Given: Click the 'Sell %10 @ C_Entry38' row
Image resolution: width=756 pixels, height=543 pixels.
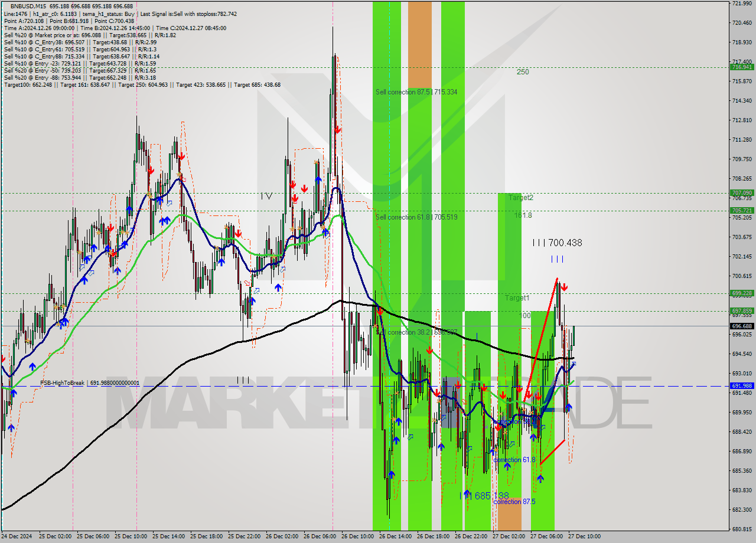Looking at the screenshot, I should (80, 42).
